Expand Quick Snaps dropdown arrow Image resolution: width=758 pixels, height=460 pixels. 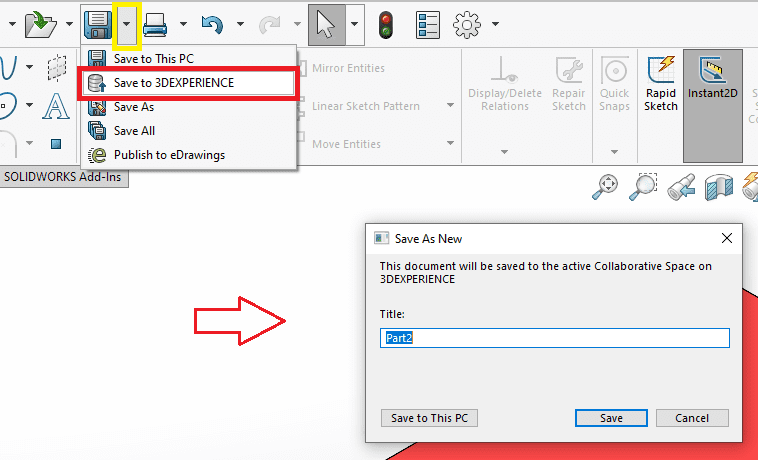614,152
